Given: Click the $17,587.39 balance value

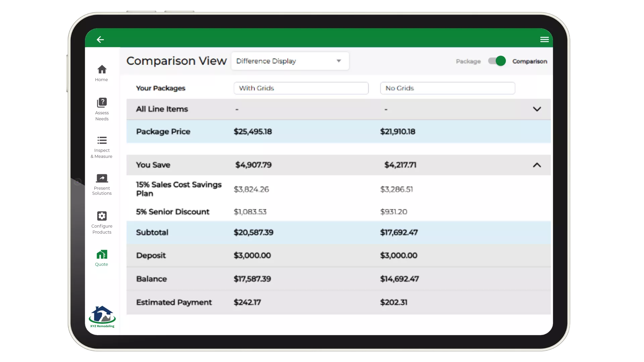Looking at the screenshot, I should pos(252,279).
